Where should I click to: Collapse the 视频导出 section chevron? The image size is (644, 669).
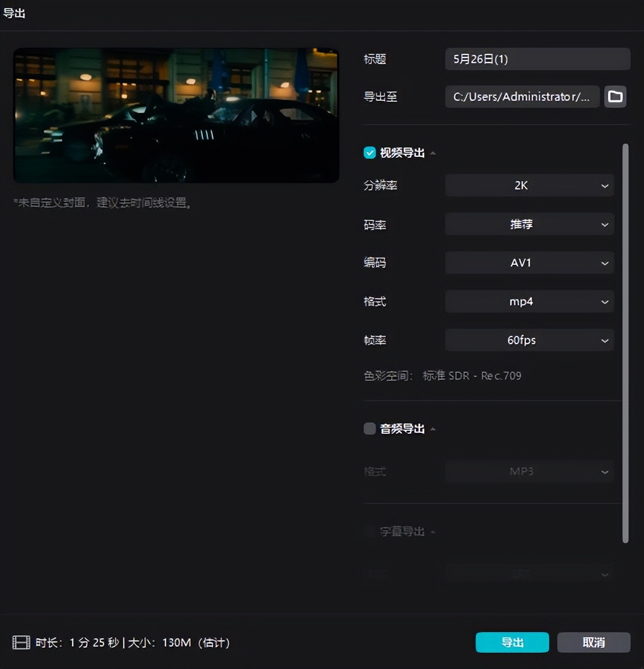(433, 153)
